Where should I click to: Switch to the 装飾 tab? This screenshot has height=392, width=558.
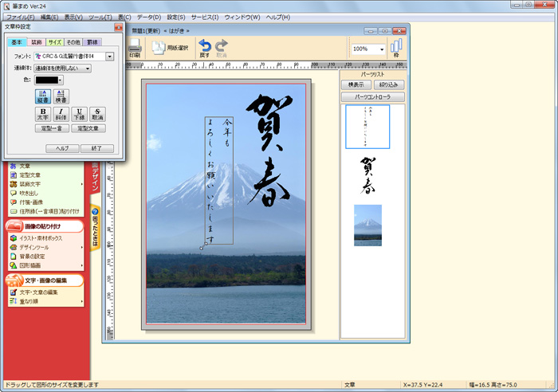click(x=36, y=41)
